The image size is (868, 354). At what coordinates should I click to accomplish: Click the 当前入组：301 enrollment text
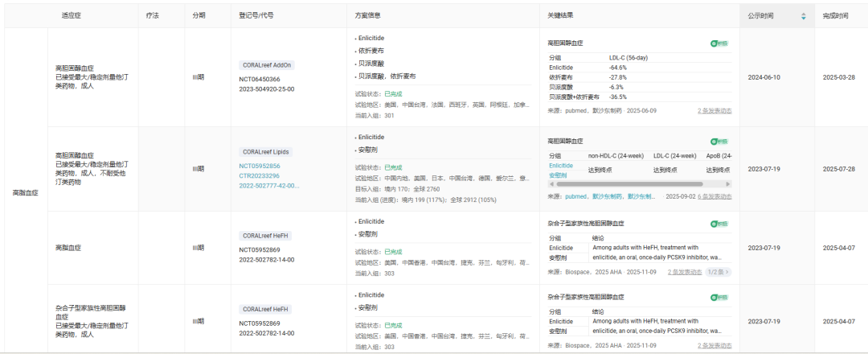click(x=375, y=116)
